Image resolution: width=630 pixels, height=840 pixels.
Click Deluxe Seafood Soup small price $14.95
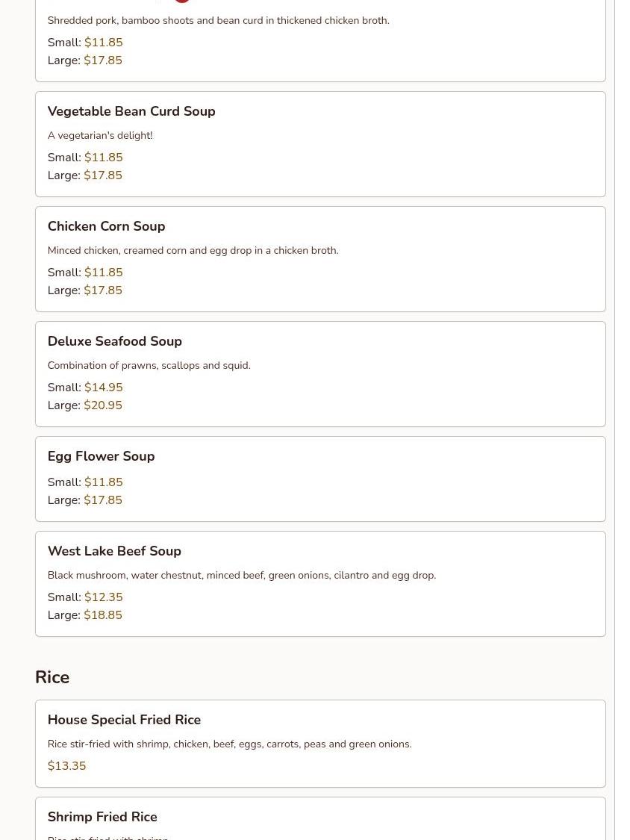pos(103,388)
